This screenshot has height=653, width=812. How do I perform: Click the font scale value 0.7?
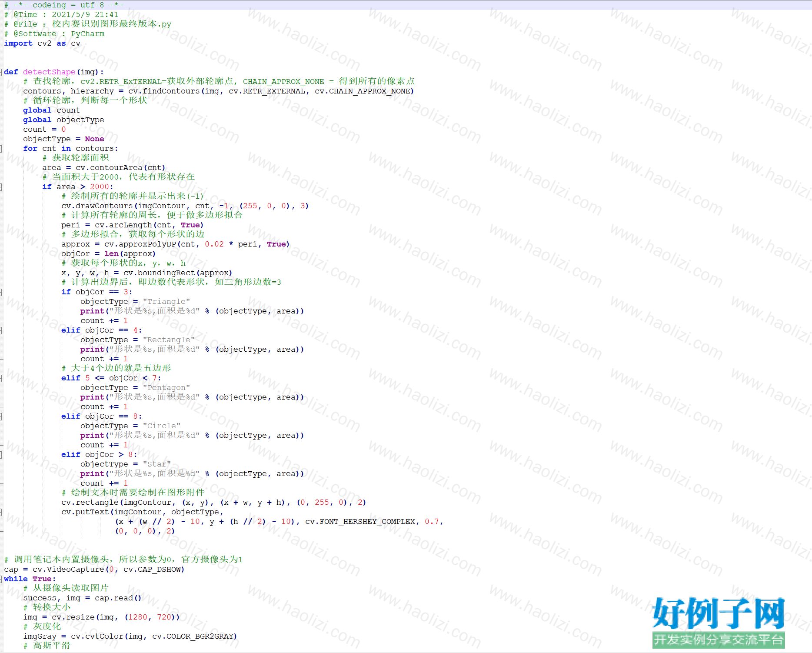coord(432,522)
